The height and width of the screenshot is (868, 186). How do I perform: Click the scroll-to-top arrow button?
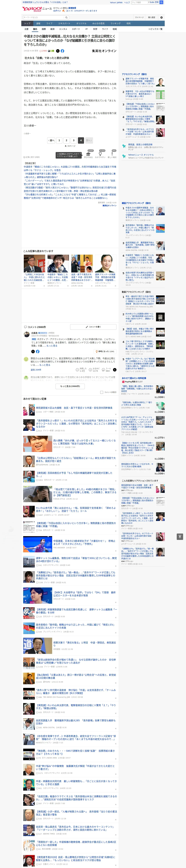click(x=180, y=536)
